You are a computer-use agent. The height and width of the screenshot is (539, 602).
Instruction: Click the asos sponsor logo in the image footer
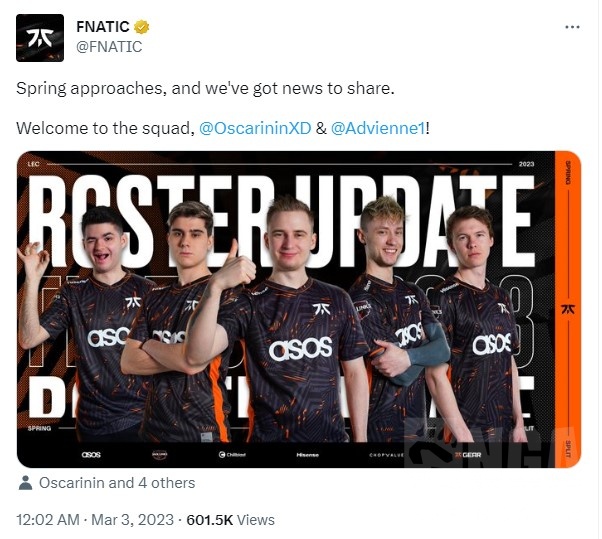point(91,455)
